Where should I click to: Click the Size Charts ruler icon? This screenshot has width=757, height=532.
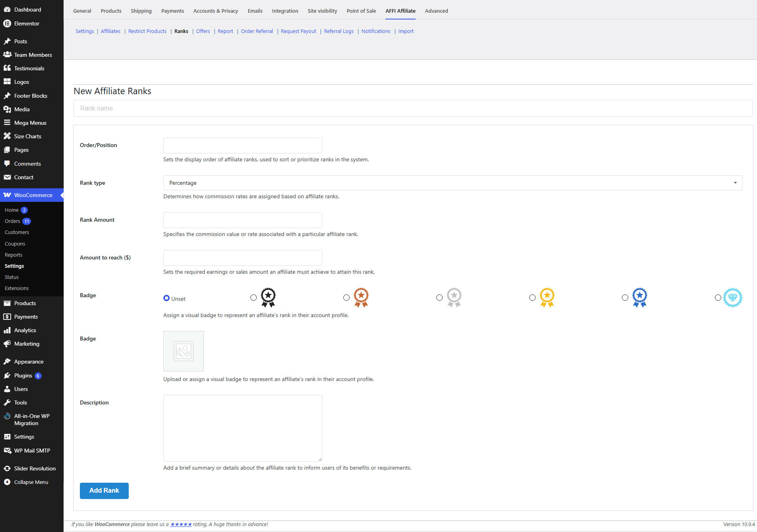click(7, 136)
